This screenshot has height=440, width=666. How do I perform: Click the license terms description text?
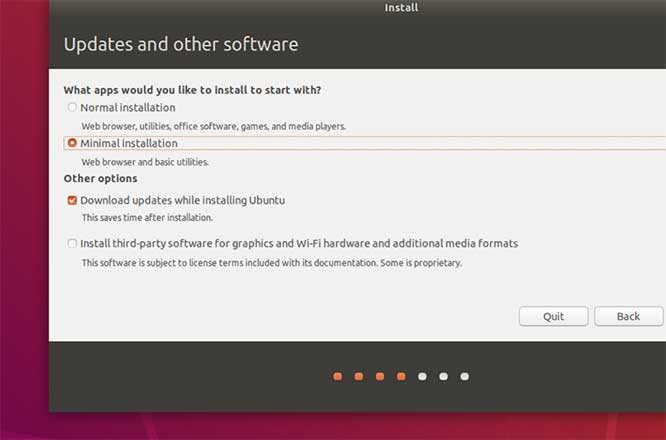click(x=271, y=263)
